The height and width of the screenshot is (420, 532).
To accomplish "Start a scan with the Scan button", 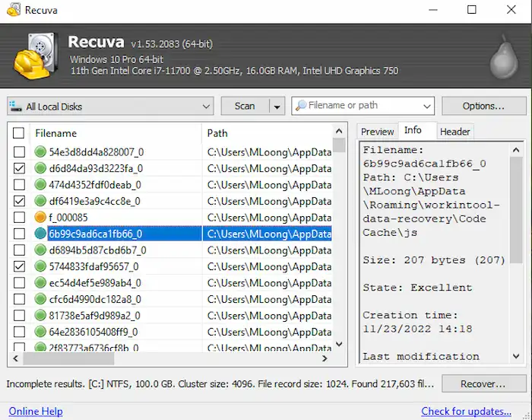I will (x=245, y=107).
